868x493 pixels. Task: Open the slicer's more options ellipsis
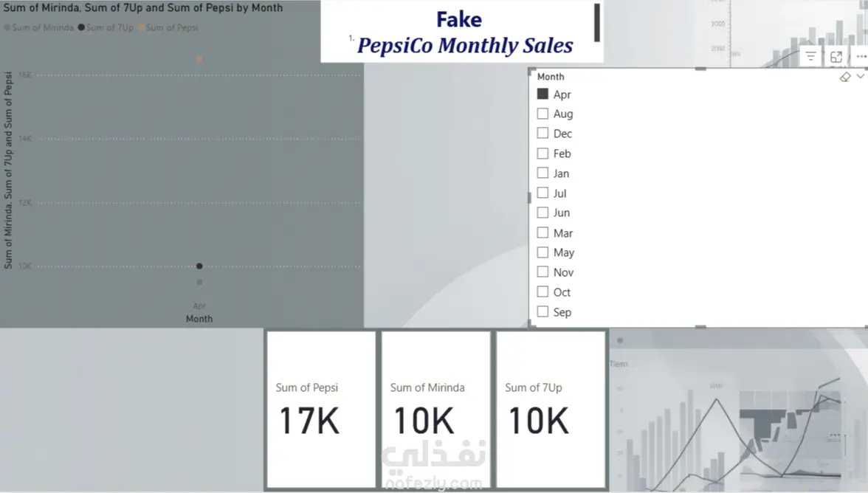(x=861, y=57)
